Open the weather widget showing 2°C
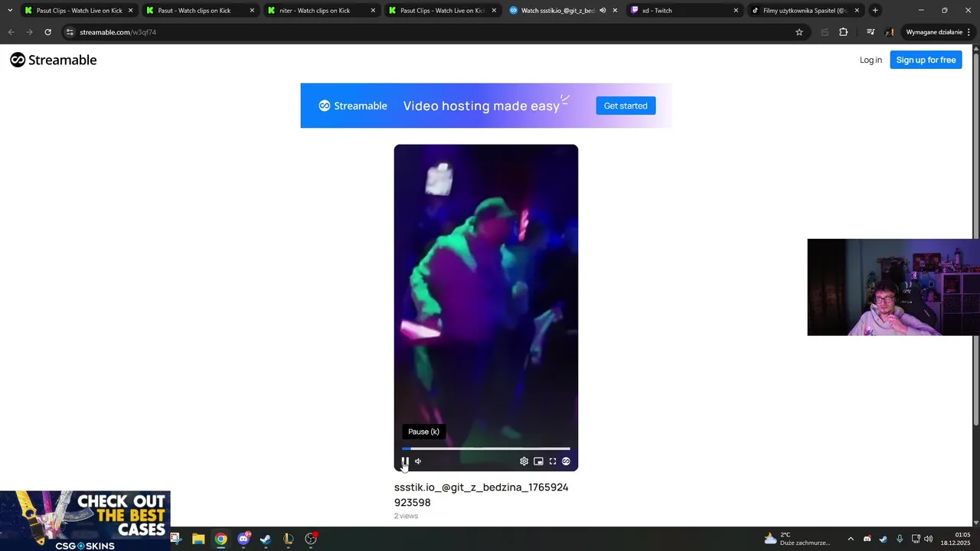980x551 pixels. [x=797, y=539]
